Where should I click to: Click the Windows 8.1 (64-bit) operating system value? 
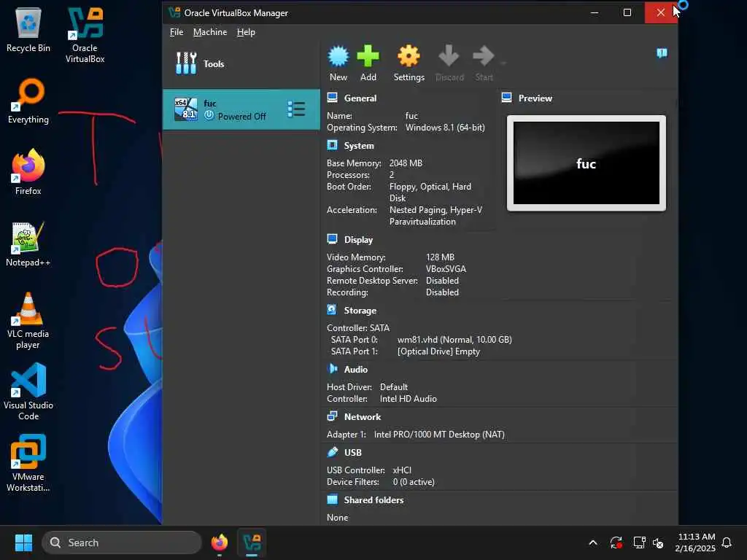click(x=445, y=128)
